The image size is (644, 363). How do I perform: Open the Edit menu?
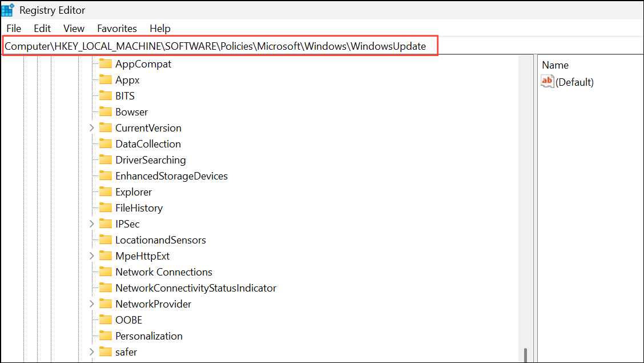[x=42, y=29]
